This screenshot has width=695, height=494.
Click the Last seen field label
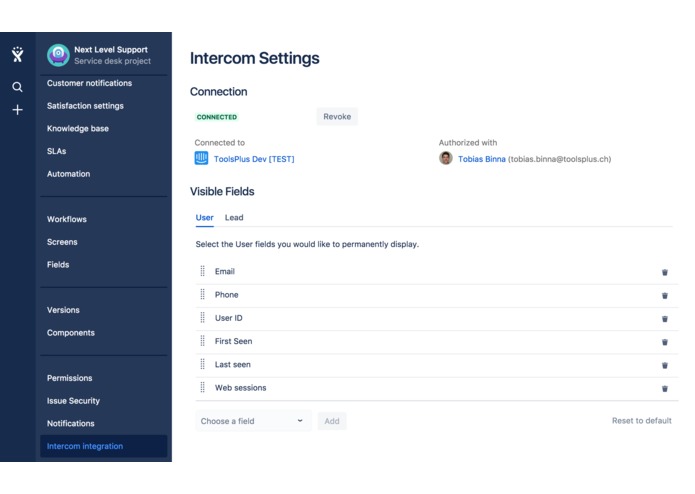[233, 365]
